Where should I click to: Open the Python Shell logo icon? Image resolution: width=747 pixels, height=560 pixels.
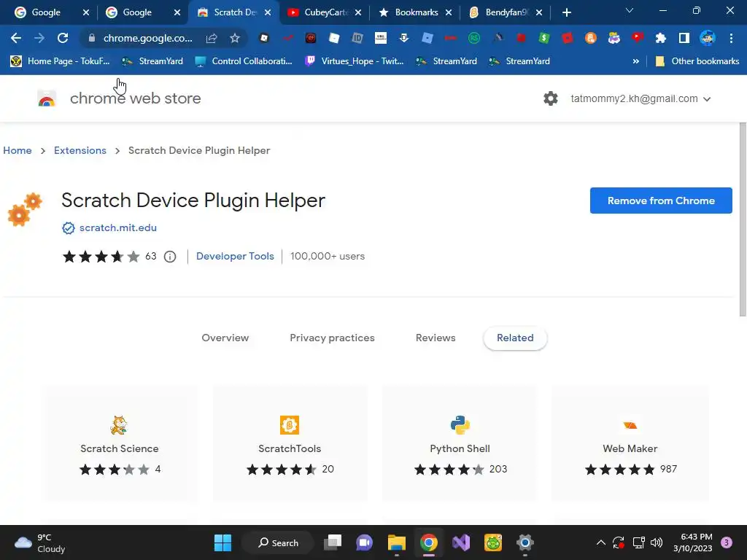(460, 425)
